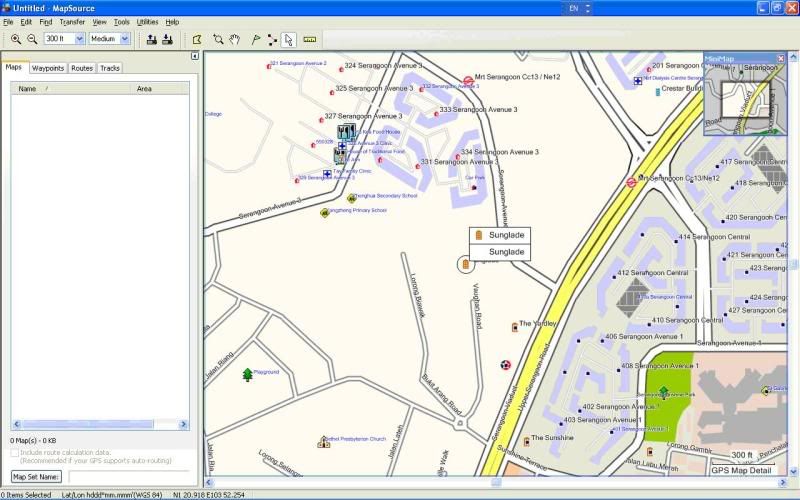Click map vertical scrollbar down arrow

coord(793,472)
